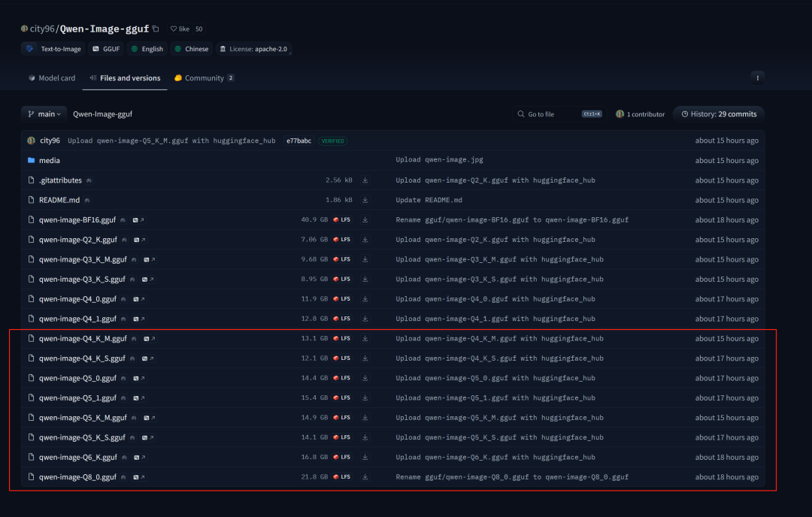Open commit message 'Upload qwen-image.jpg'
The height and width of the screenshot is (517, 812).
(x=439, y=160)
